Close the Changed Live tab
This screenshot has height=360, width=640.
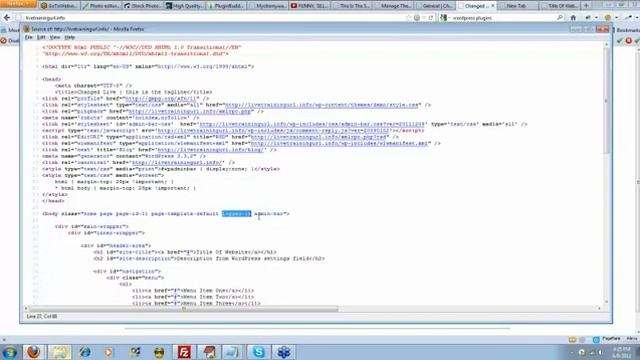[x=492, y=6]
